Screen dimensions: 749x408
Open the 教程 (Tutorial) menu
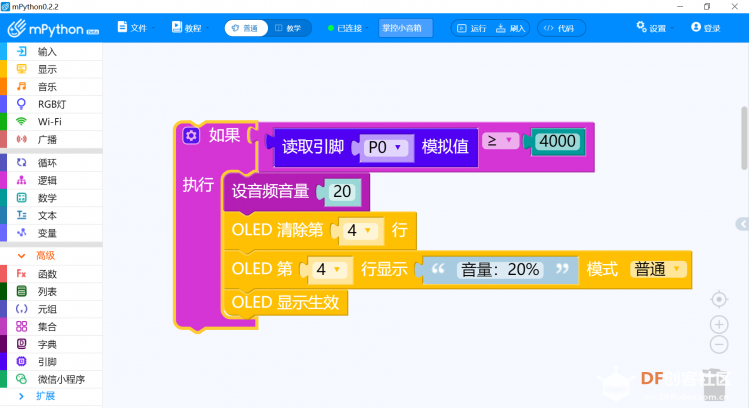190,28
